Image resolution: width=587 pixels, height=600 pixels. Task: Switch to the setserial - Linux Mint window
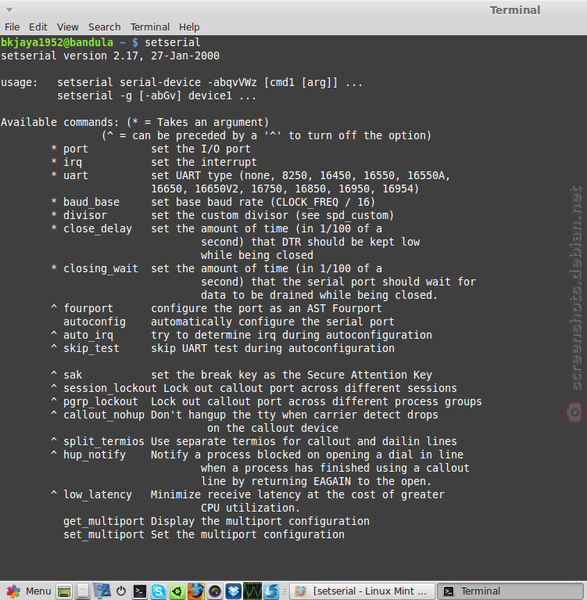click(x=362, y=591)
